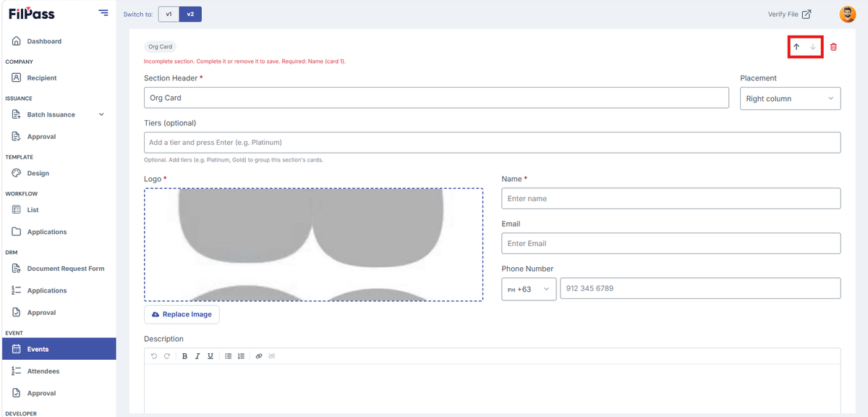
Task: Click the Phone Number input field
Action: [700, 288]
